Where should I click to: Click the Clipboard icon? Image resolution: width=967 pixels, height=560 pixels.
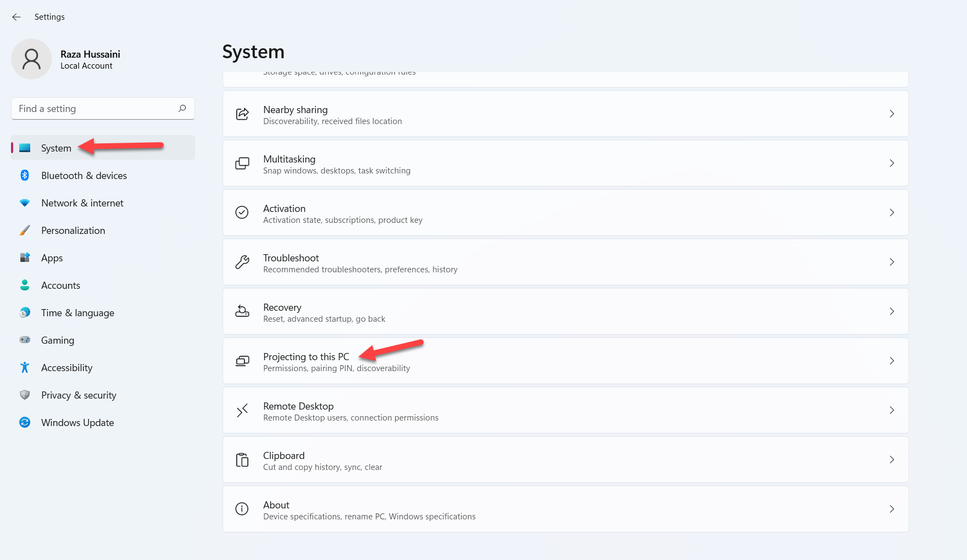(x=242, y=460)
